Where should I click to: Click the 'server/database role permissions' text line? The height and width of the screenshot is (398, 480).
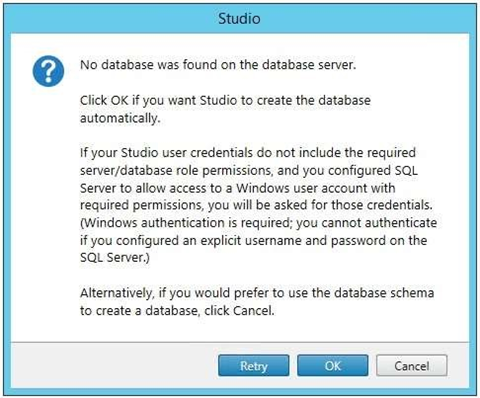[x=249, y=170]
